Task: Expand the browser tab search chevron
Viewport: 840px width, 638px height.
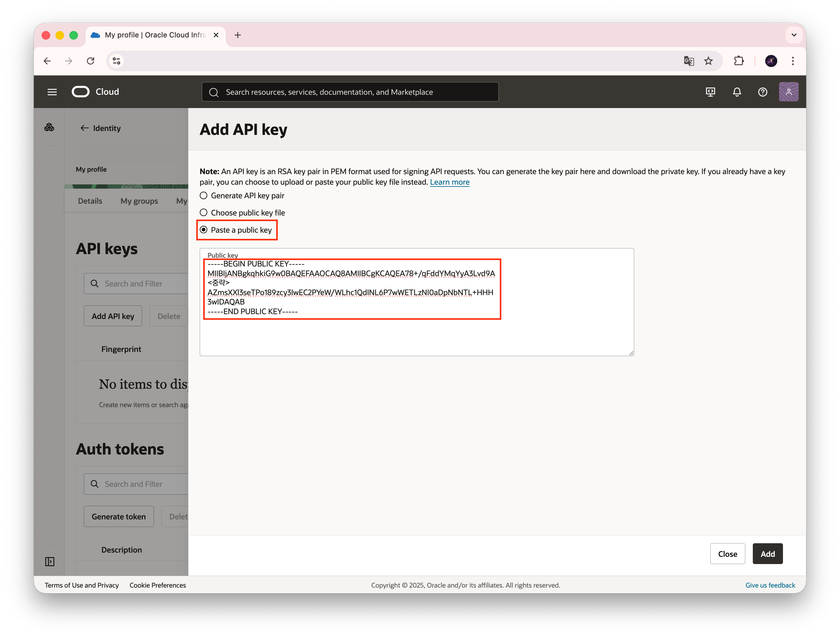Action: (x=794, y=35)
